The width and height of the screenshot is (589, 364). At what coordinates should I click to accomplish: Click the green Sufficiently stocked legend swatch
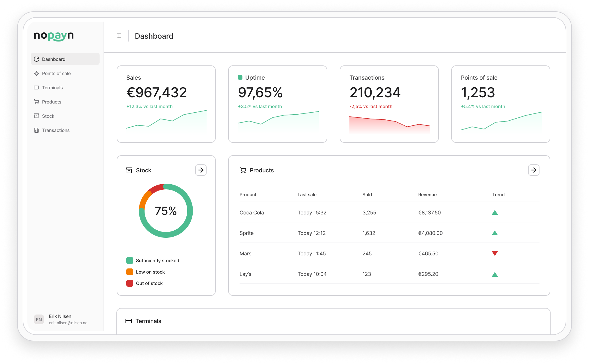(x=130, y=260)
